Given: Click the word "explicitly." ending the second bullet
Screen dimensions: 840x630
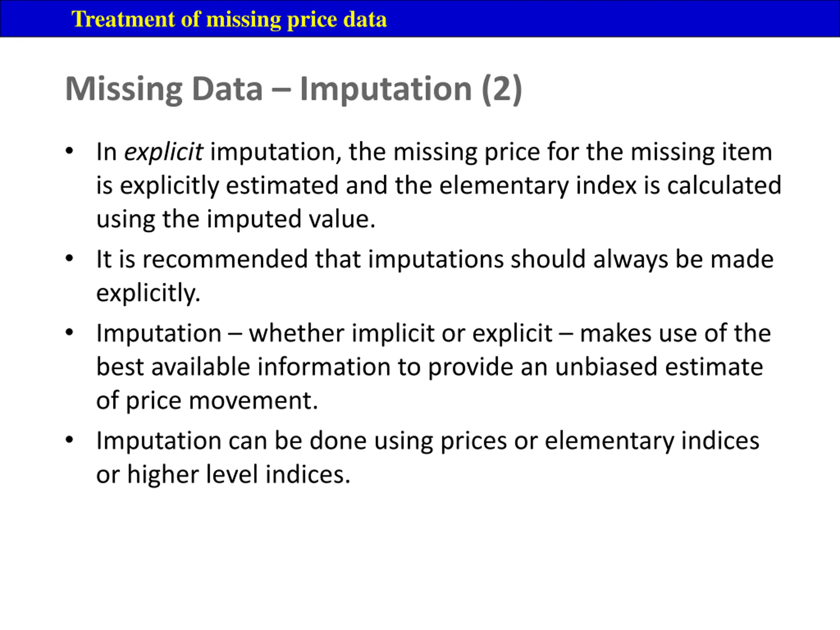Looking at the screenshot, I should pos(148,293).
